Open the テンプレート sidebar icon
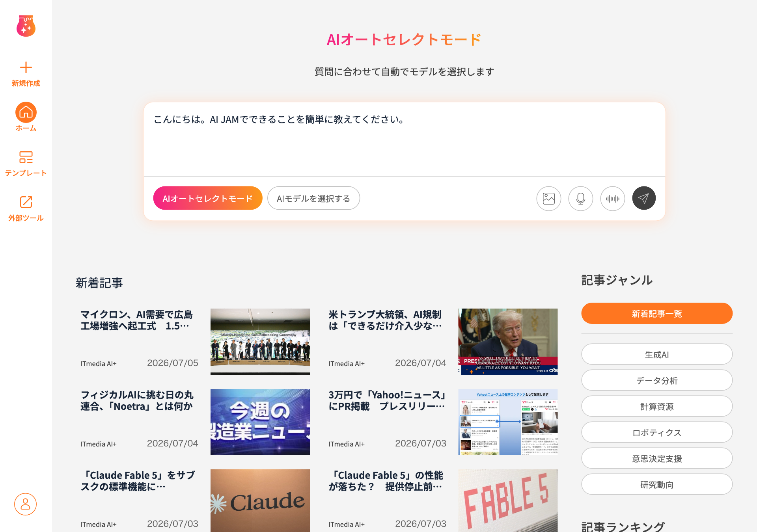This screenshot has width=757, height=532. click(26, 157)
